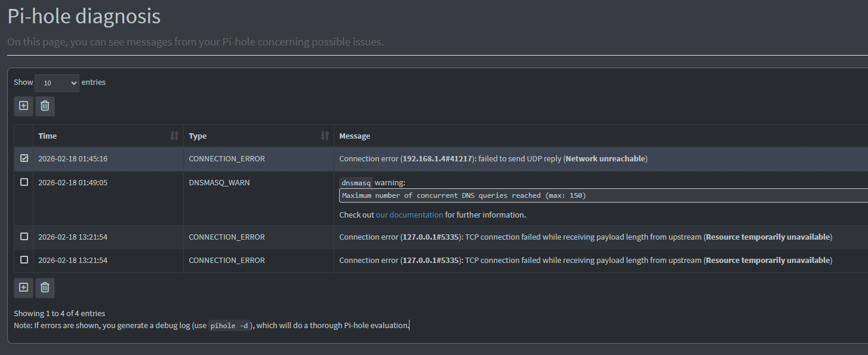The image size is (868, 355).
Task: Sort by the Type column header
Action: (x=258, y=136)
